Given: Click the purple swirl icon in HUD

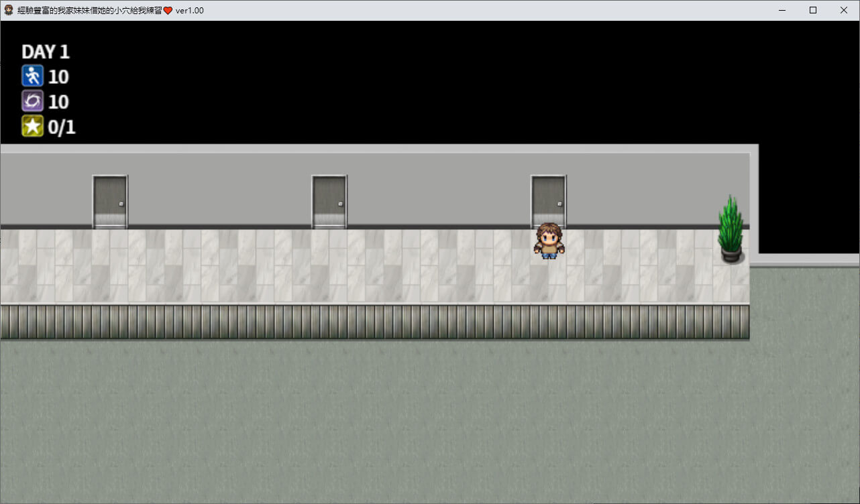Looking at the screenshot, I should click(32, 101).
